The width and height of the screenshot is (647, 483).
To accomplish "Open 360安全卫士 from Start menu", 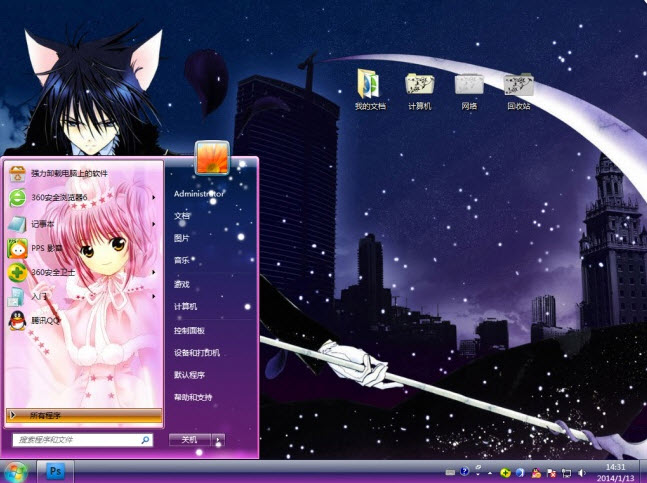I will pyautogui.click(x=84, y=272).
